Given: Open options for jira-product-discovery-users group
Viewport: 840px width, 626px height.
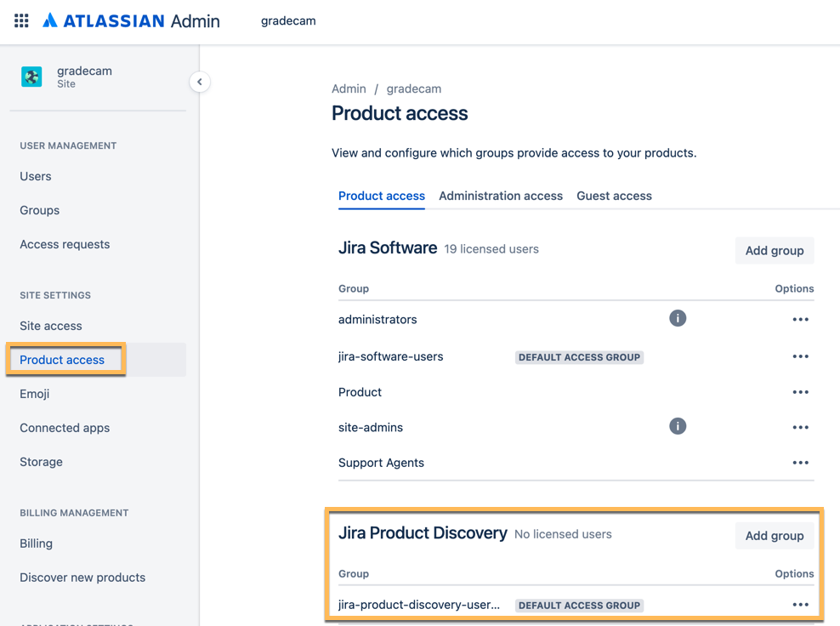Looking at the screenshot, I should click(x=800, y=604).
